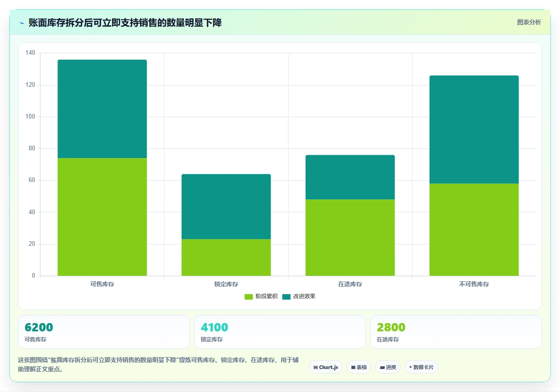Click the 100 y-axis tick label
The height and width of the screenshot is (392, 560).
pos(30,117)
